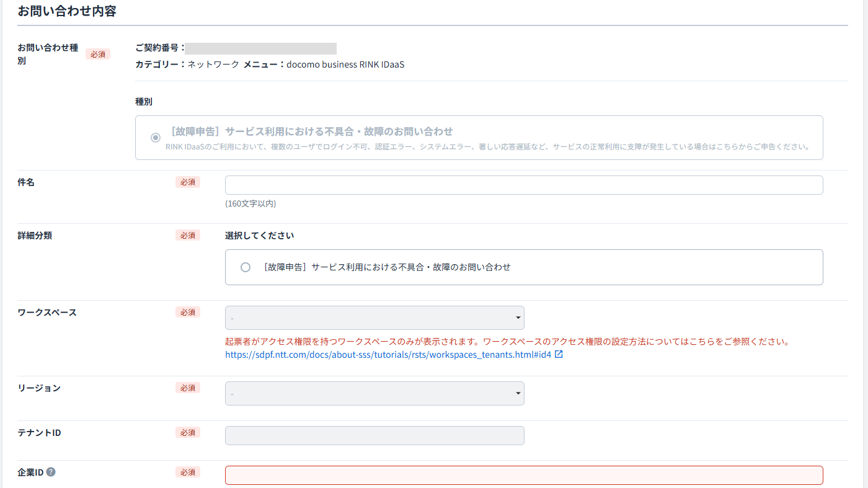868x488 pixels.
Task: Click the 種別 label above the option card
Action: (144, 101)
